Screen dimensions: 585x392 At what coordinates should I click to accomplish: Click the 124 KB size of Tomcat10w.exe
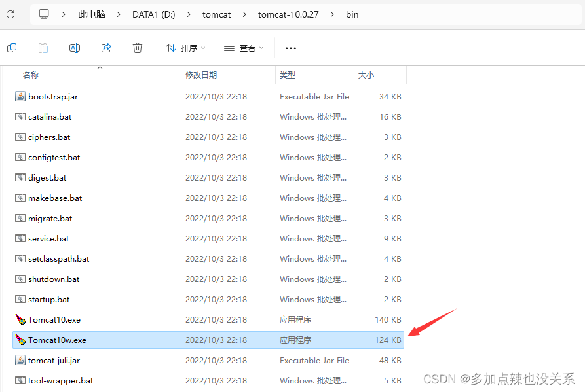pos(388,340)
